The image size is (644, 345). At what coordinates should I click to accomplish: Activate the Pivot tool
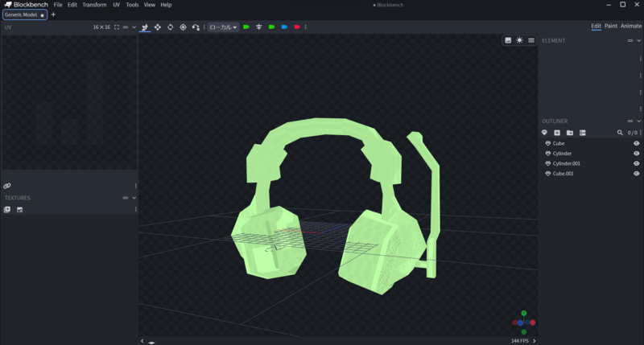(x=183, y=27)
